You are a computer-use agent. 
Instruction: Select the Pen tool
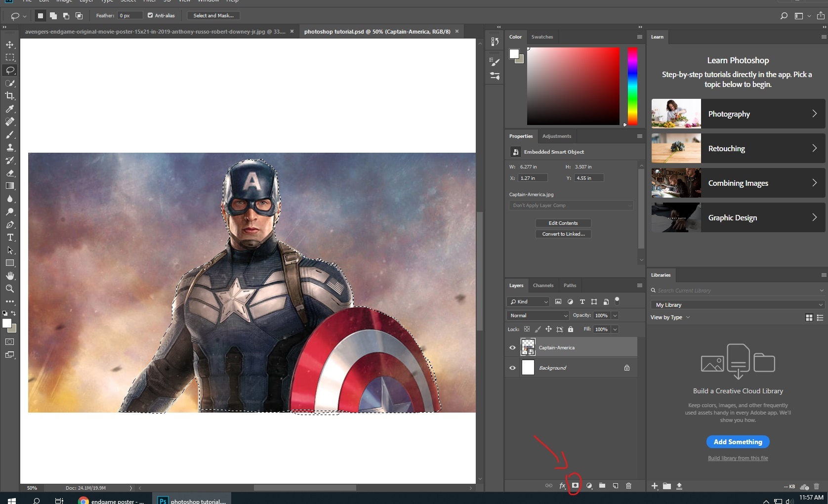click(x=10, y=224)
